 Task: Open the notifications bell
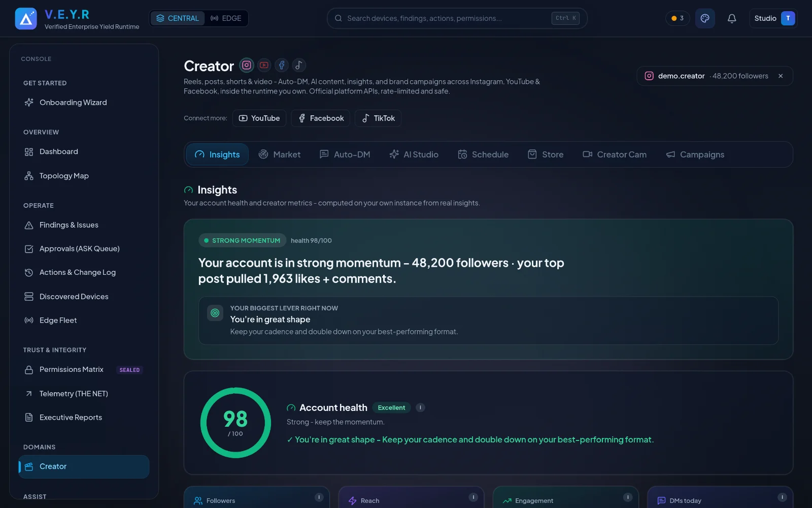tap(732, 18)
